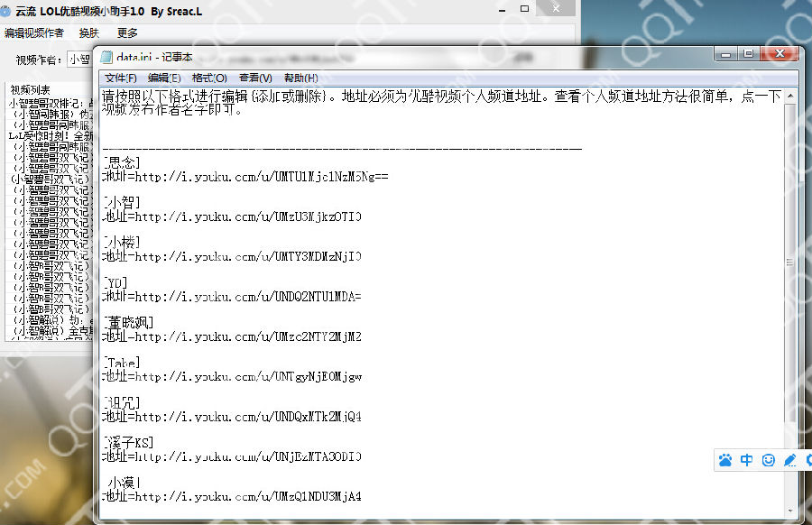Toggle the 中 Chinese input mode icon

[746, 460]
